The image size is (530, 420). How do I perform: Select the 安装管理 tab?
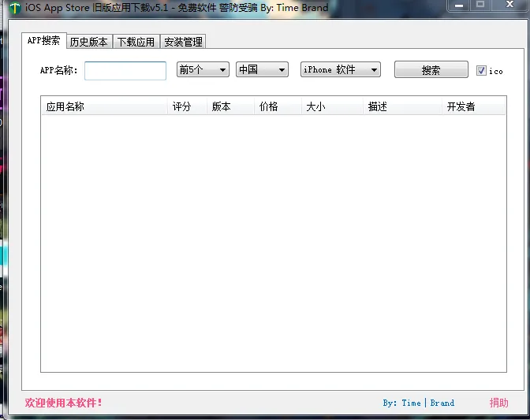(183, 43)
